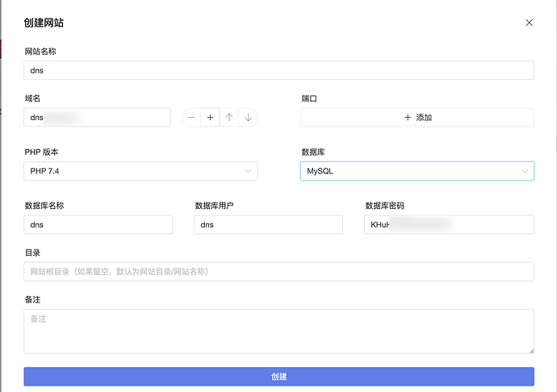Grab the 备注 textarea resize handle
The image size is (557, 392).
(x=530, y=349)
